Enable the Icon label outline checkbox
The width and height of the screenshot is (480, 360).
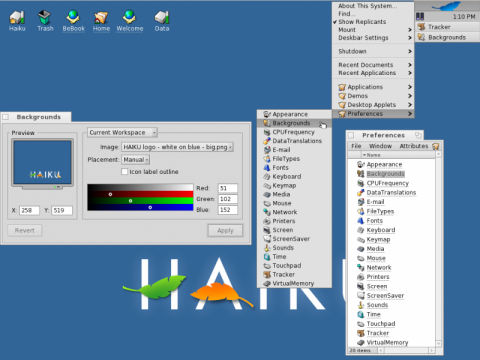point(125,171)
